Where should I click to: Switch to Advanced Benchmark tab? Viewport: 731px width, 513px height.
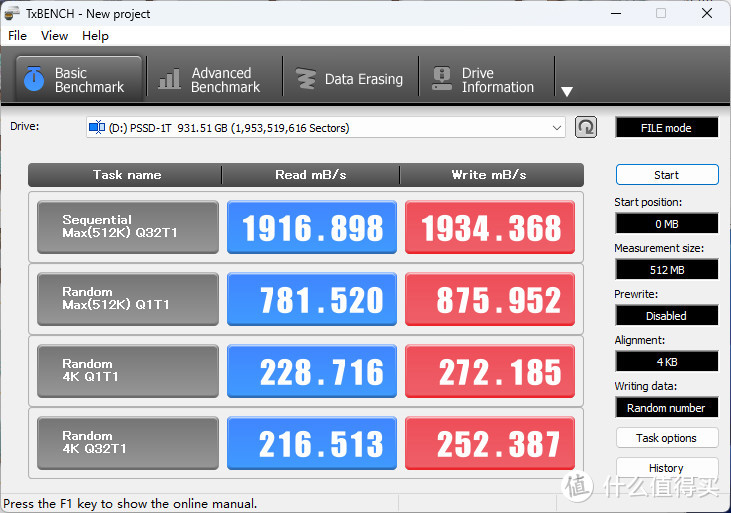(x=214, y=79)
